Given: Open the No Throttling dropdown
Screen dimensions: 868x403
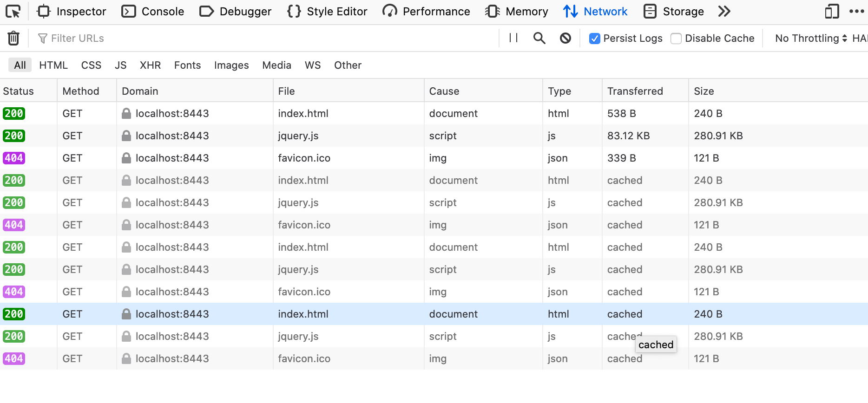Looking at the screenshot, I should (811, 38).
